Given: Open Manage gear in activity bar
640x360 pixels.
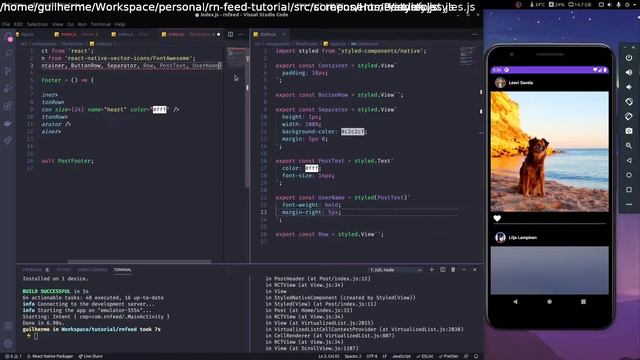Looking at the screenshot, I should pyautogui.click(x=8, y=343).
